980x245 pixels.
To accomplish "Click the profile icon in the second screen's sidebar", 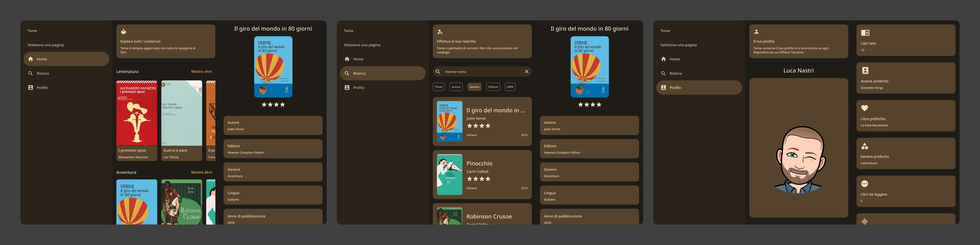I will click(347, 88).
